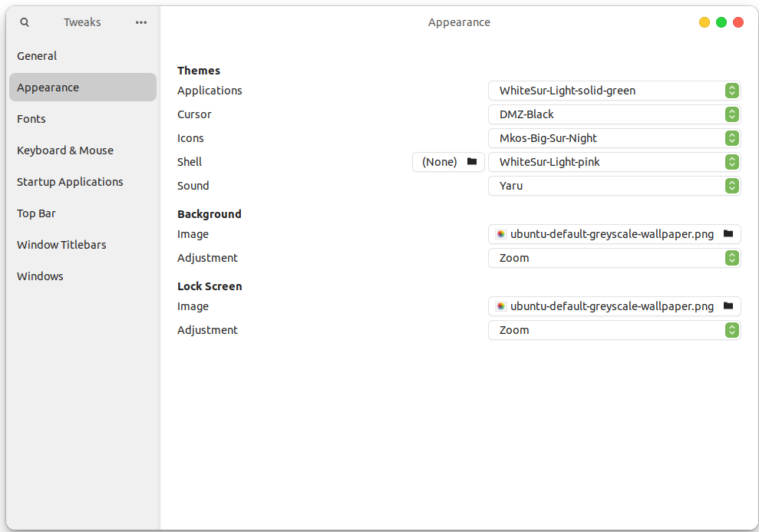Screen dimensions: 759x532
Task: Open the Icons dropdown showing Mkos-Big-Sur-Night
Action: coord(614,138)
